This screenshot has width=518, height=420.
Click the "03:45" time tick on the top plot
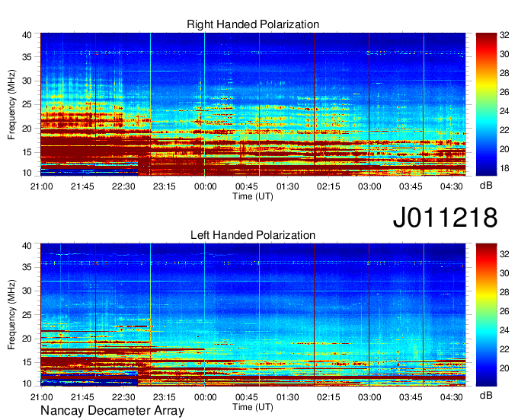tap(411, 186)
